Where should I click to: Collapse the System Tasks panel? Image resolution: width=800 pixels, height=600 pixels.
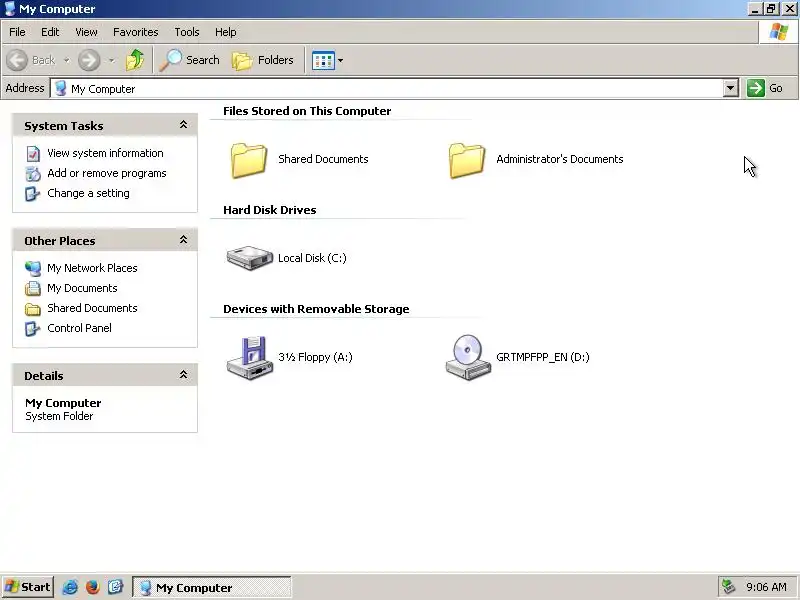[183, 125]
